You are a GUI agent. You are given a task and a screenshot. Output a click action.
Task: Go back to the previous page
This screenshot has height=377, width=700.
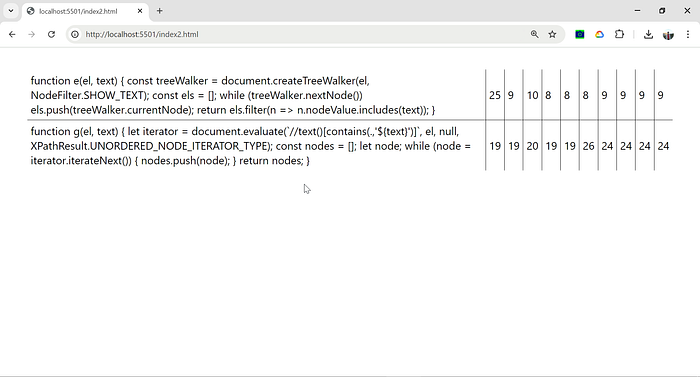pyautogui.click(x=12, y=34)
